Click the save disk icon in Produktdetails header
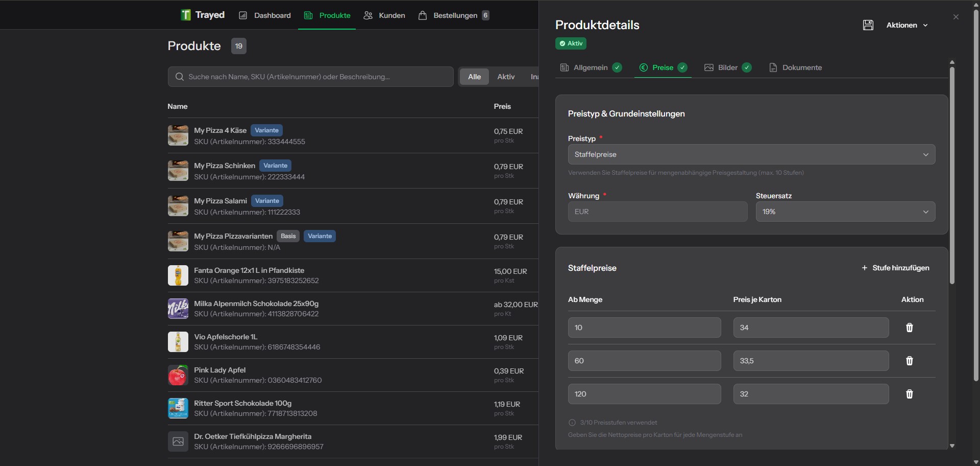Image resolution: width=980 pixels, height=466 pixels. [868, 25]
